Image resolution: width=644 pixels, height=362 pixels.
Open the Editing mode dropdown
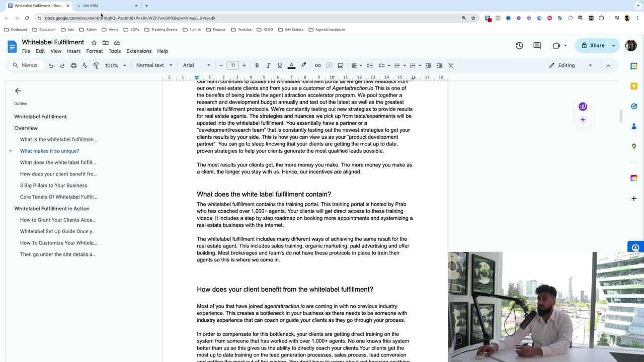[x=571, y=65]
